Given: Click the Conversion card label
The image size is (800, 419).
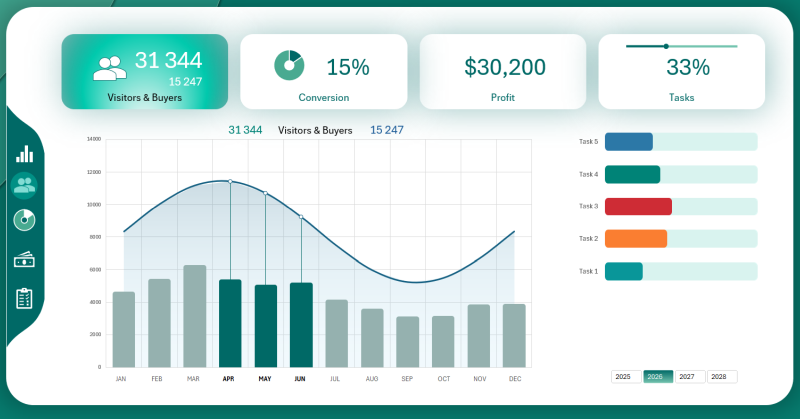Looking at the screenshot, I should point(323,98).
